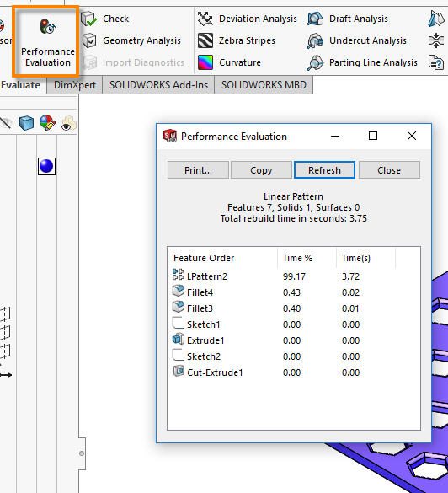Click the Fillet3 fillet icon
The image size is (448, 493).
(x=179, y=307)
